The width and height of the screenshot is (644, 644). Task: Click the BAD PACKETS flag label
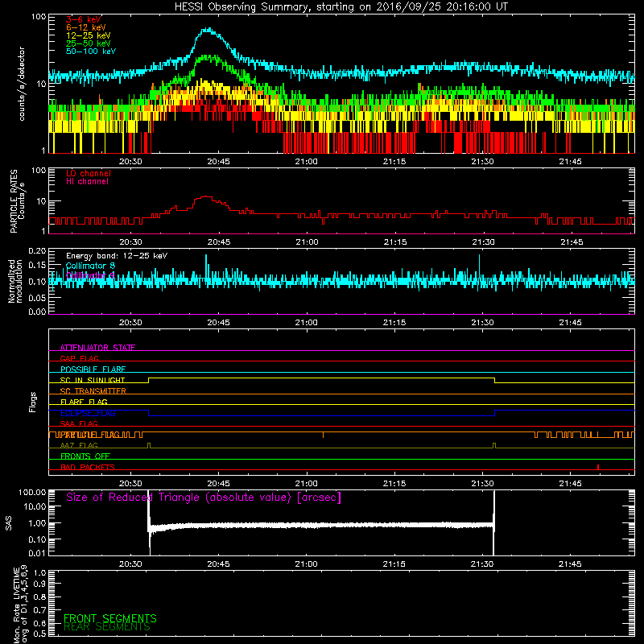(88, 467)
